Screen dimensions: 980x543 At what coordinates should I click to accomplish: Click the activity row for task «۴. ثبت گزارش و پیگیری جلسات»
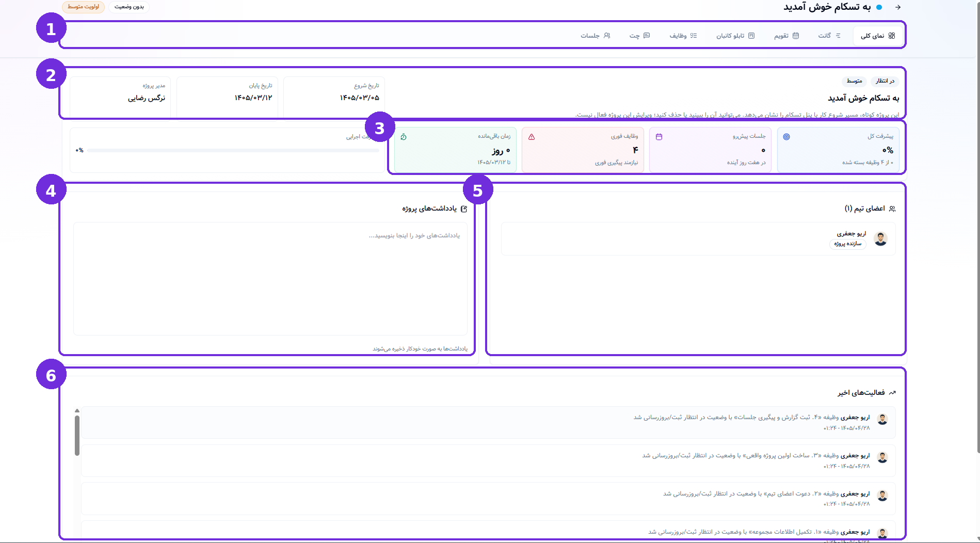coord(488,422)
